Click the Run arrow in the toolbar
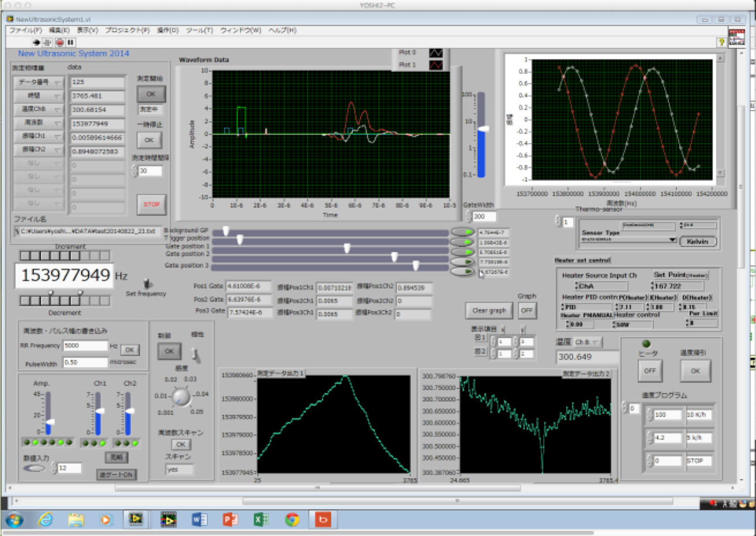Screen dimensions: 756x536 pos(36,43)
